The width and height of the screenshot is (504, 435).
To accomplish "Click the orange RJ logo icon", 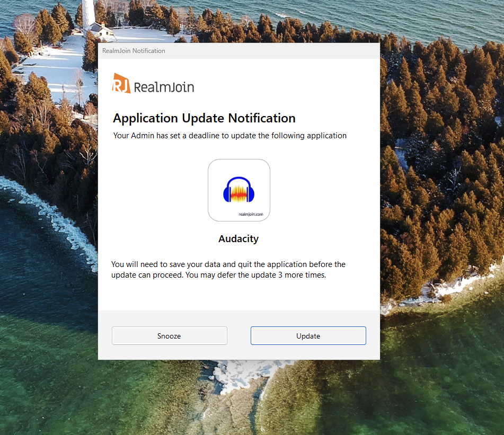I will [121, 83].
